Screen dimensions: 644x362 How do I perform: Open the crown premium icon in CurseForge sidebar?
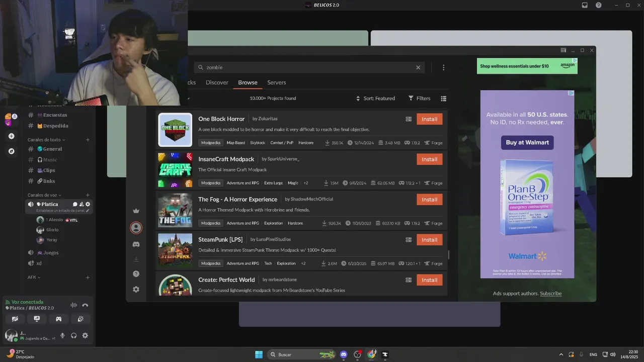click(136, 211)
